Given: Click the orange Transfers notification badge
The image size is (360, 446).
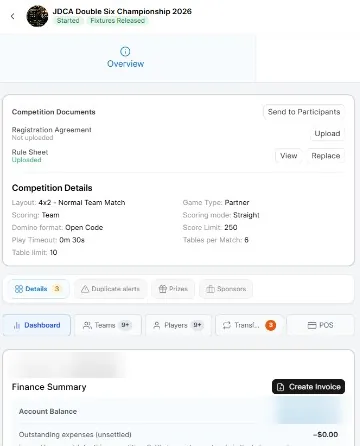Looking at the screenshot, I should click(270, 325).
